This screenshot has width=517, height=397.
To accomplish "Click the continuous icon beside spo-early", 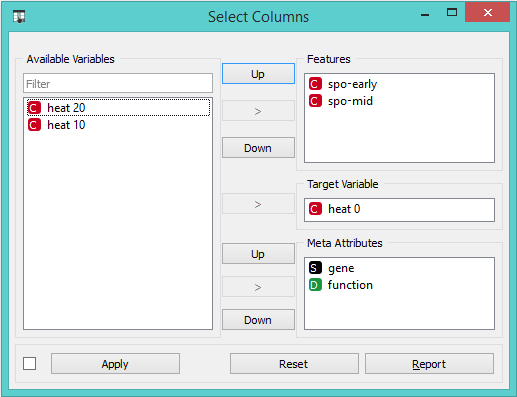I will [x=315, y=84].
